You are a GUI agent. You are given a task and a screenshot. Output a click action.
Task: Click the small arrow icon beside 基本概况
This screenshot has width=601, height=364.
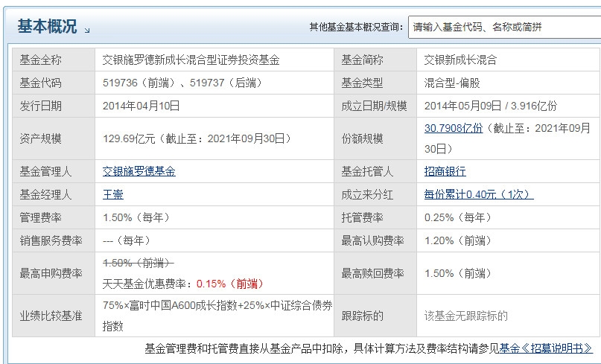point(87,31)
